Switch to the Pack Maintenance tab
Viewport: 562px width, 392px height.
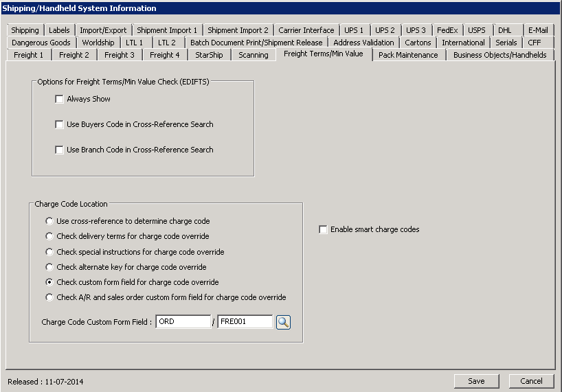[x=408, y=55]
